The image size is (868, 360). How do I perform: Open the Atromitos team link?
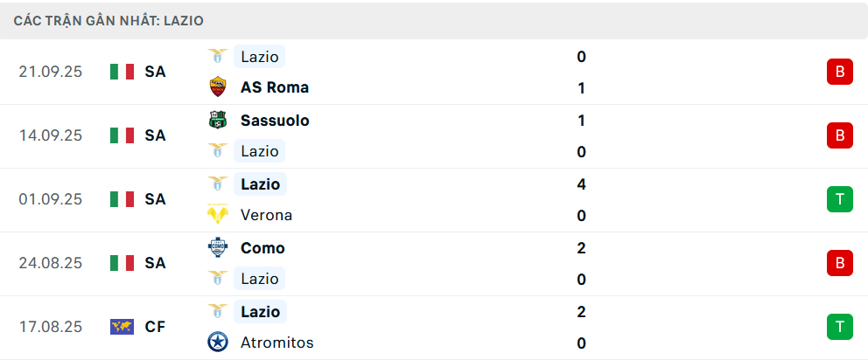coord(277,343)
